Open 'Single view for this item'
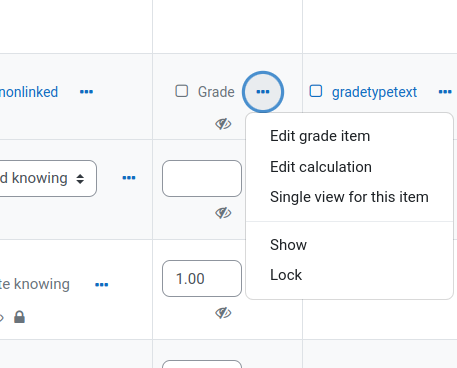This screenshot has height=368, width=457. [x=349, y=197]
